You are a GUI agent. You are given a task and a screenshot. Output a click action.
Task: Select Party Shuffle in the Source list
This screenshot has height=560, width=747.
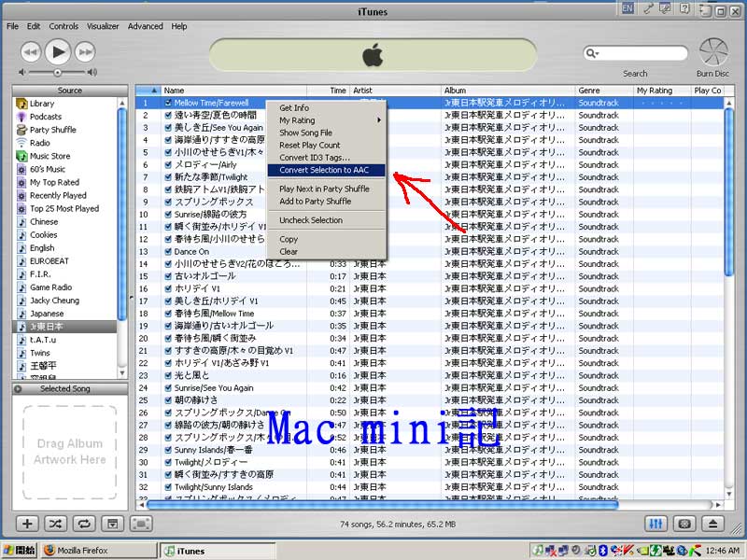[x=50, y=130]
